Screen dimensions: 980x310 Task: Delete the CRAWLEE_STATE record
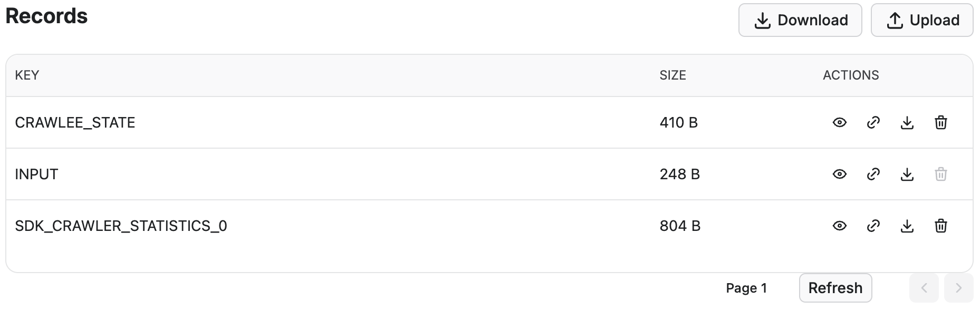[x=940, y=123]
